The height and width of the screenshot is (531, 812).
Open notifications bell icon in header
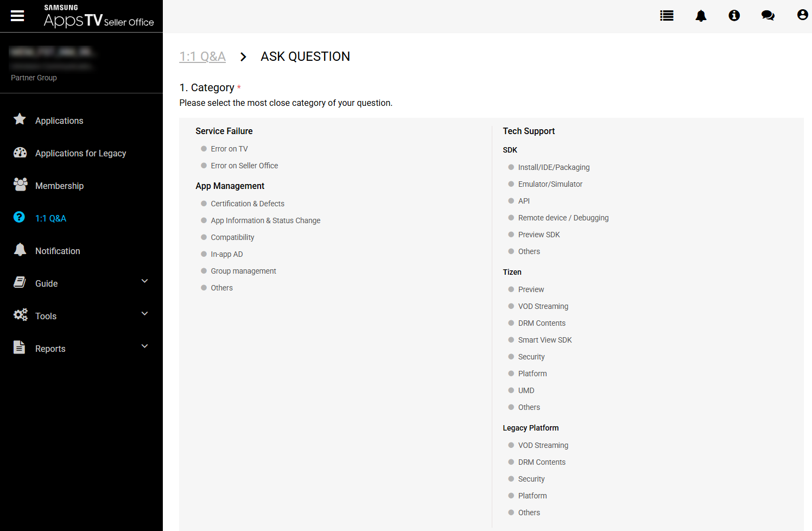tap(701, 16)
